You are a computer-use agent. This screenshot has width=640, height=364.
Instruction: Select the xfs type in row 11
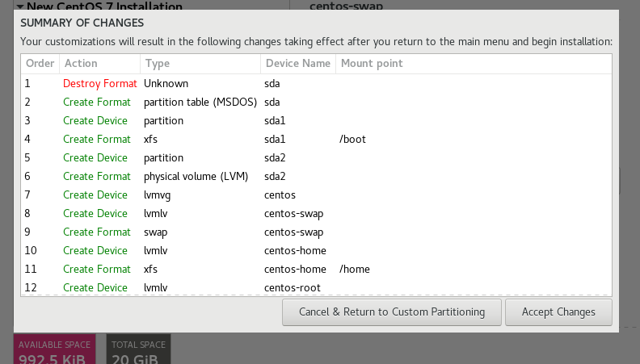[150, 270]
